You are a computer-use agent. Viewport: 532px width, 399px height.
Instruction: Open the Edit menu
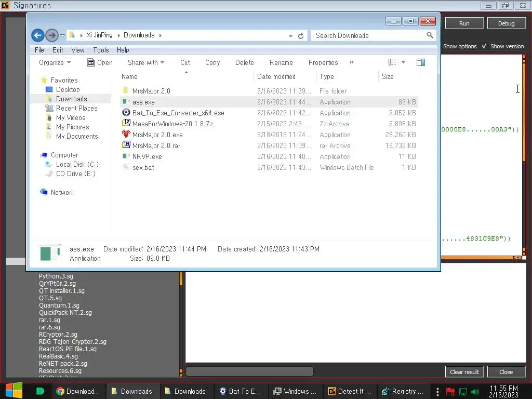(x=58, y=50)
